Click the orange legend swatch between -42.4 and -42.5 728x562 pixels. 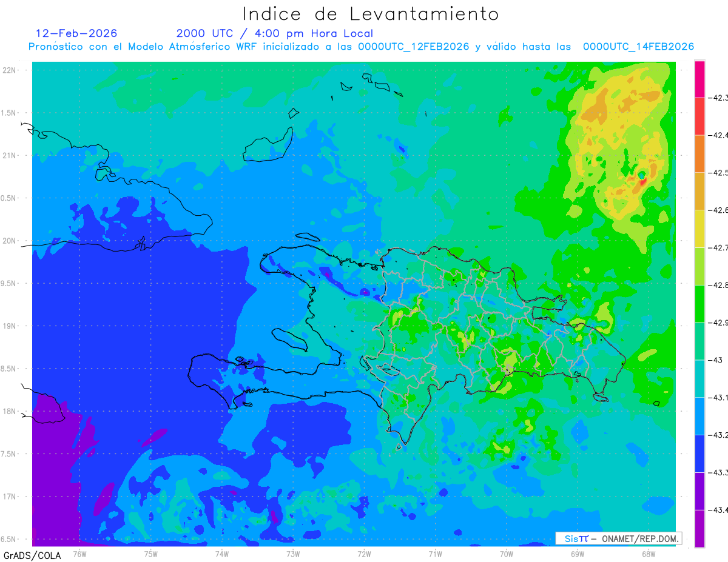(699, 154)
